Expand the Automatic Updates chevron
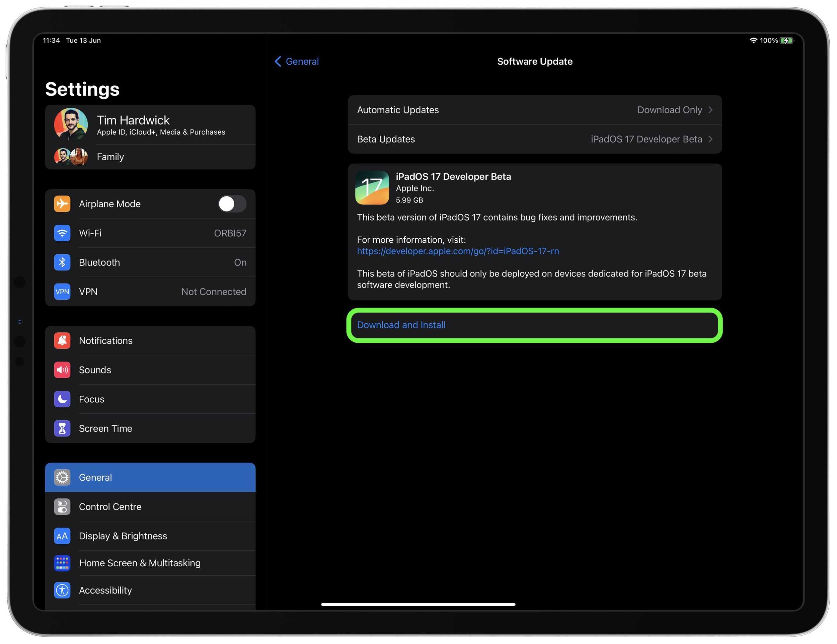This screenshot has width=837, height=644. (x=710, y=110)
